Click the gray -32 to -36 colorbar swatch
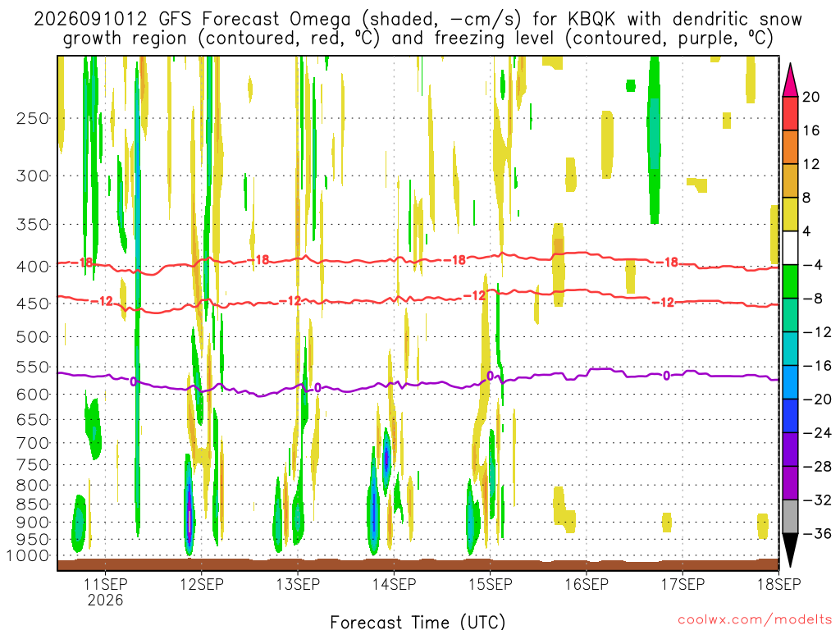Viewport: 840px width, 630px height. coord(790,517)
